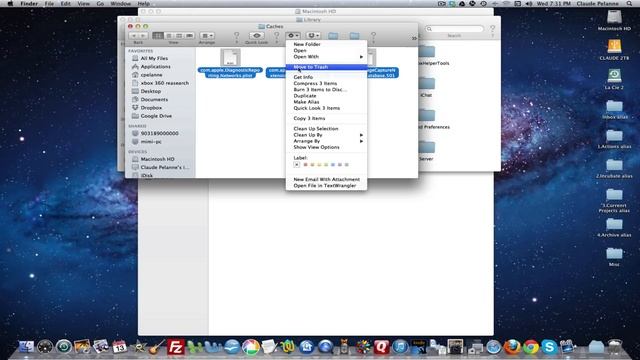The height and width of the screenshot is (360, 640).
Task: Remove label with the X swatch
Action: pyautogui.click(x=297, y=165)
